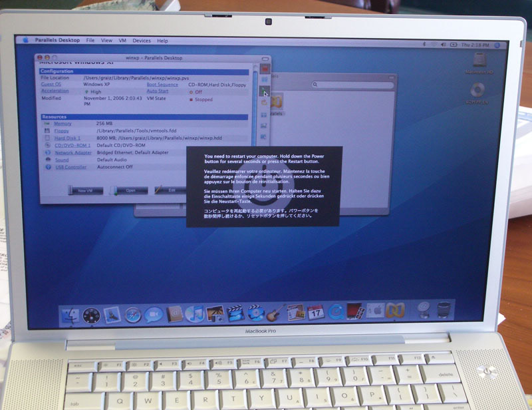
Task: Click the Acceleration link
Action: tap(55, 91)
